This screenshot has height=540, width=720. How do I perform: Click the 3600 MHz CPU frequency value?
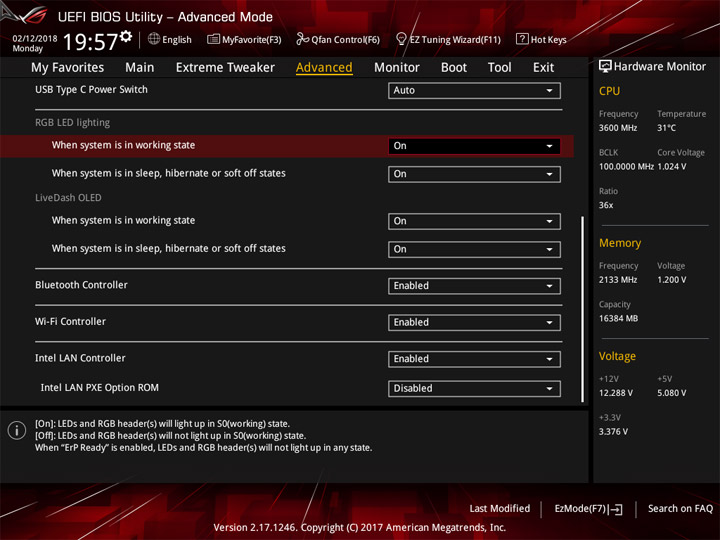tap(618, 128)
